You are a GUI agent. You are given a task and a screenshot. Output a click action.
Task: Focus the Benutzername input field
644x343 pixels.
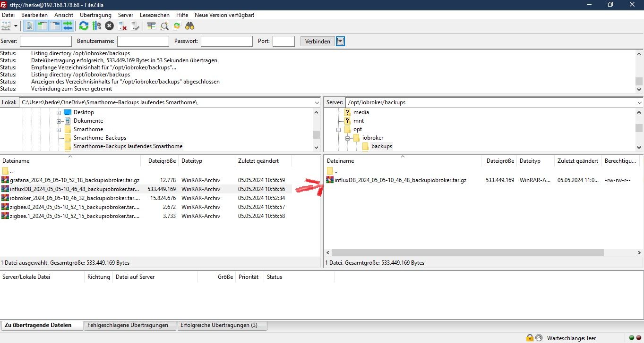[143, 42]
